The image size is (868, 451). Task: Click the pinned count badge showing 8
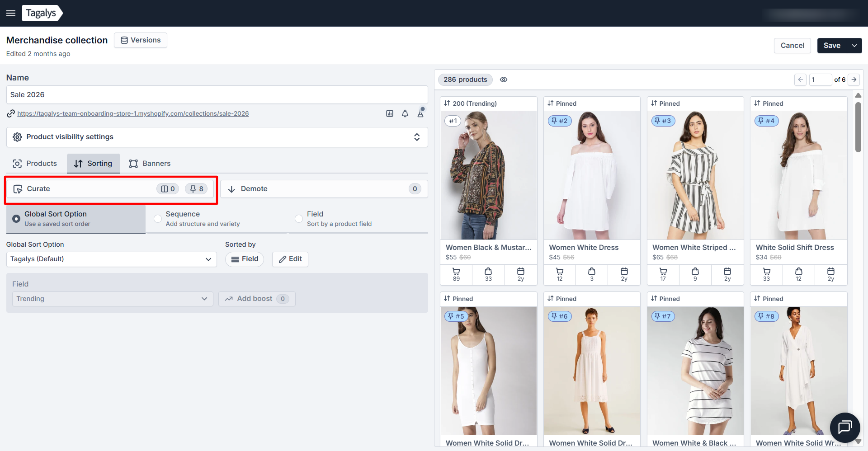coord(196,189)
